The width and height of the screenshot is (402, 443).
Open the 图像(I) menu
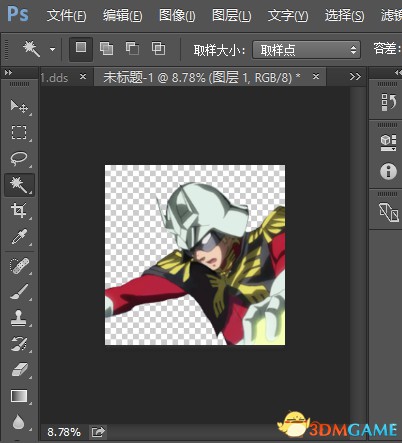pos(177,15)
